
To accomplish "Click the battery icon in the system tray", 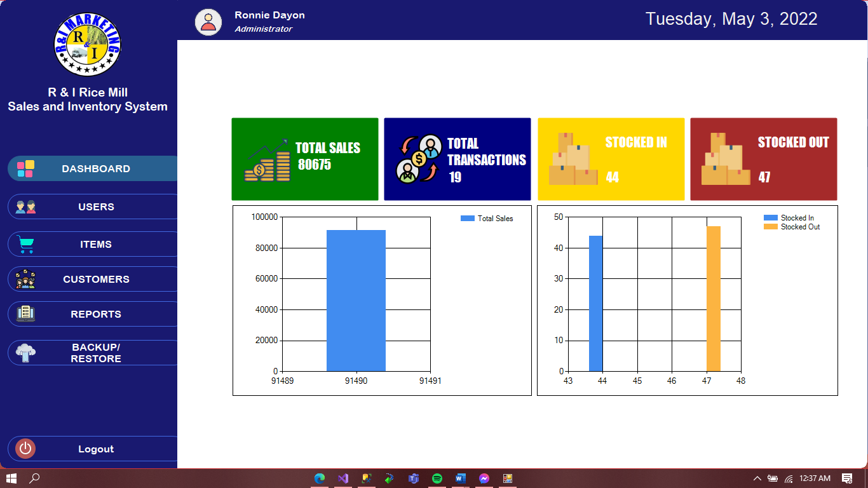I will (773, 478).
